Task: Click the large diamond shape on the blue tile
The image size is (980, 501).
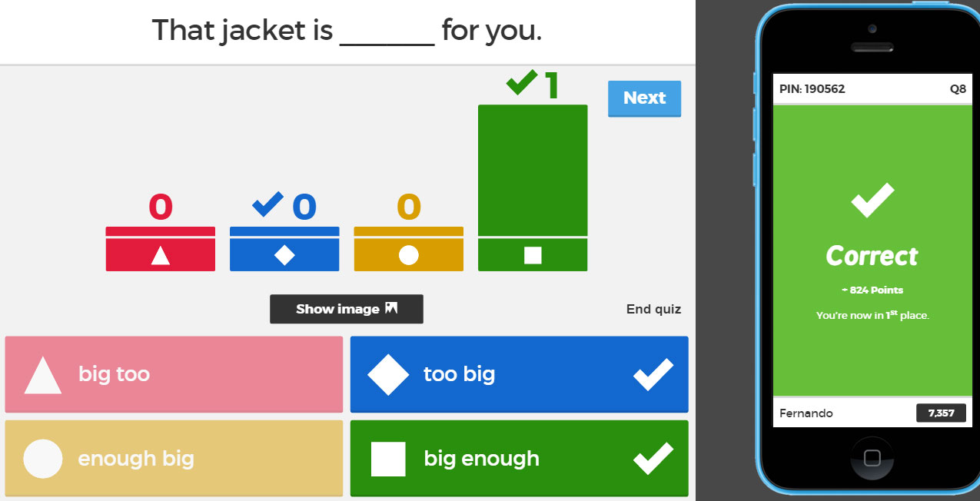Action: (388, 374)
